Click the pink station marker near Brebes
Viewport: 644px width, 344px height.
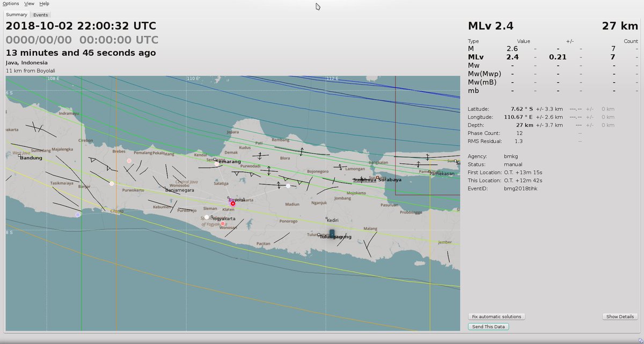(129, 160)
